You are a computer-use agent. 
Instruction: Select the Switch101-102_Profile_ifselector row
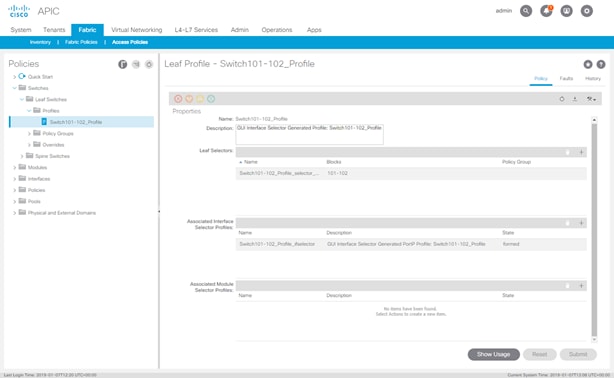[x=411, y=244]
